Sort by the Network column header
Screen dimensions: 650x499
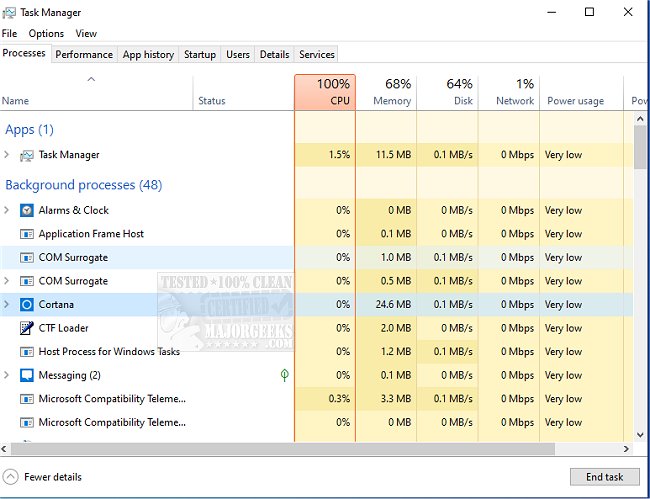509,92
